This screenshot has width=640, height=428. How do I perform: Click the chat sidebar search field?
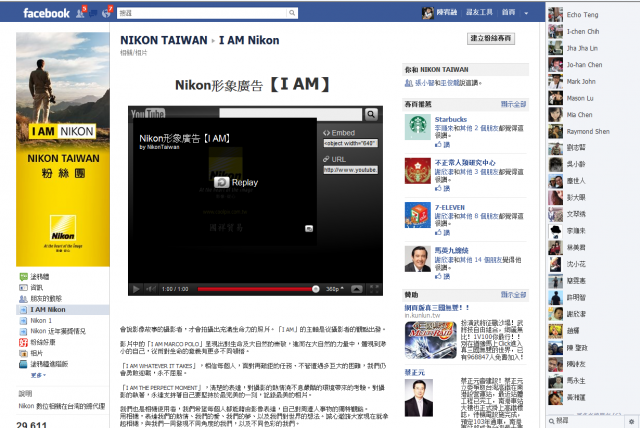coord(586,421)
